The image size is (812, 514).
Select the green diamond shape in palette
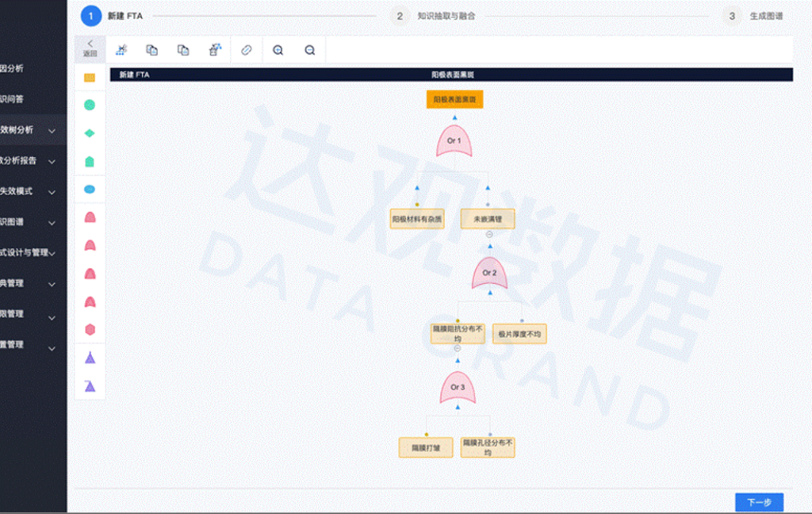click(x=90, y=132)
